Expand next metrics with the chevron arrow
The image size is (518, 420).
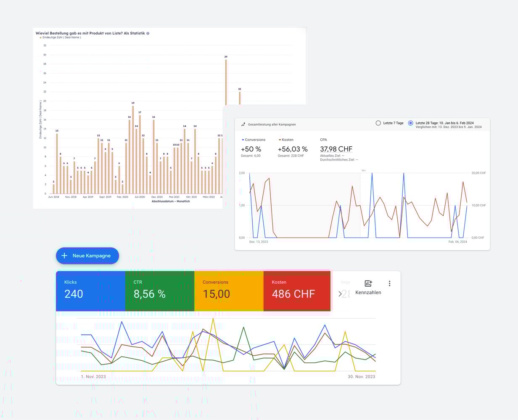click(340, 294)
